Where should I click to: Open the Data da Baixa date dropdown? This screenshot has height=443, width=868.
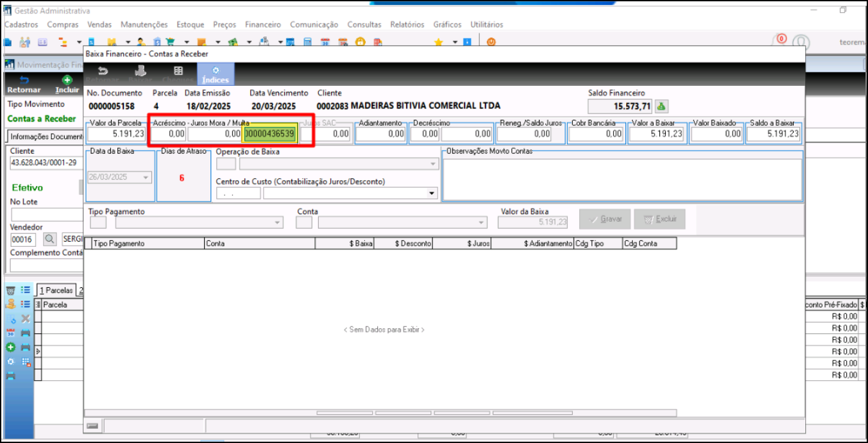click(x=146, y=178)
